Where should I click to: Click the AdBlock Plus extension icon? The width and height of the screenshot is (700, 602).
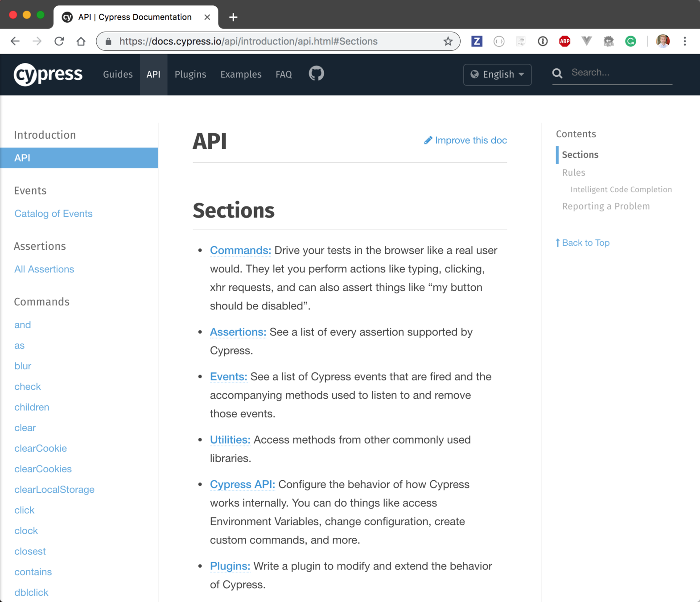click(x=564, y=41)
